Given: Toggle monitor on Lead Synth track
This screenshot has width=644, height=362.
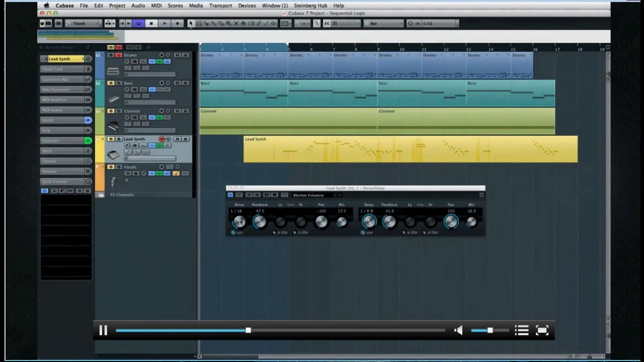Looking at the screenshot, I should point(168,139).
